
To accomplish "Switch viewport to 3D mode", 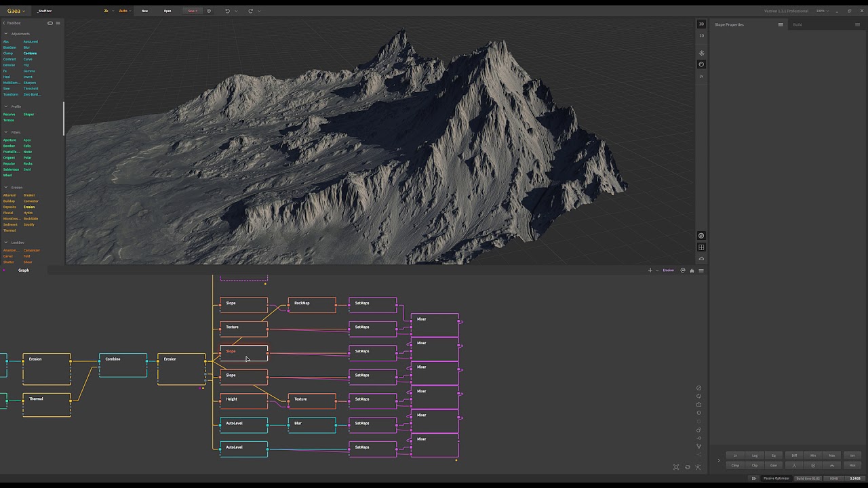I will [701, 24].
